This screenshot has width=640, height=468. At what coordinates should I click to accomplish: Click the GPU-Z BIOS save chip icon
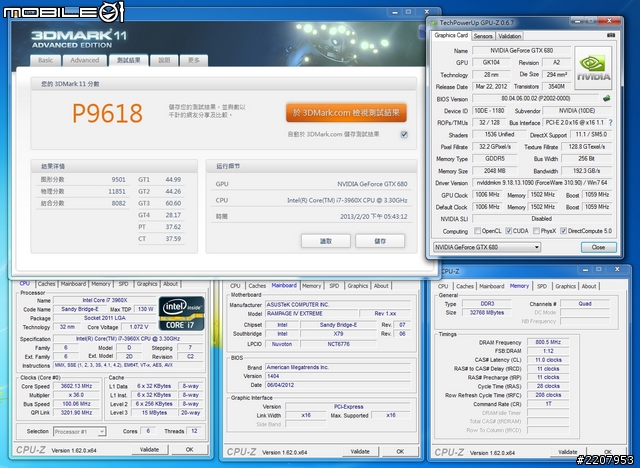click(607, 98)
